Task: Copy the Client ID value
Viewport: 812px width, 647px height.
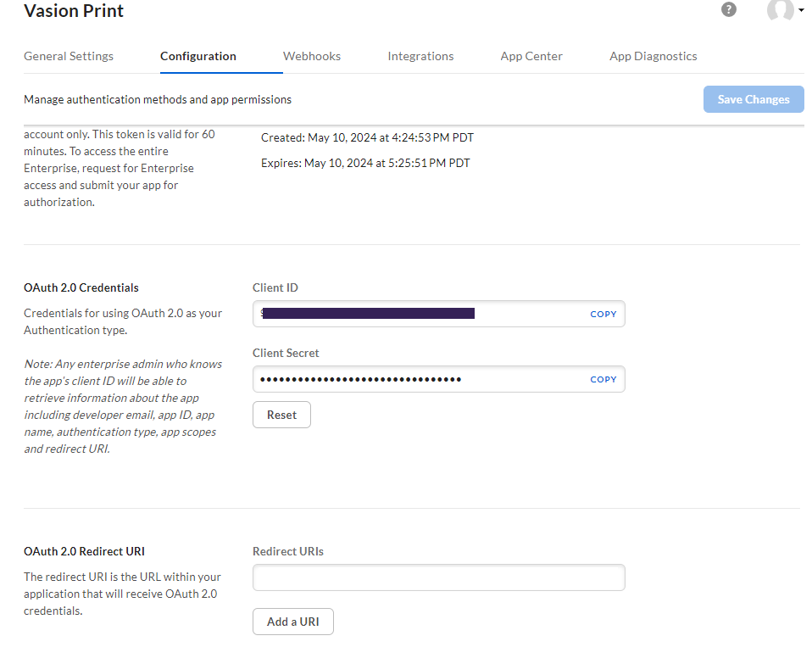Action: pos(603,314)
